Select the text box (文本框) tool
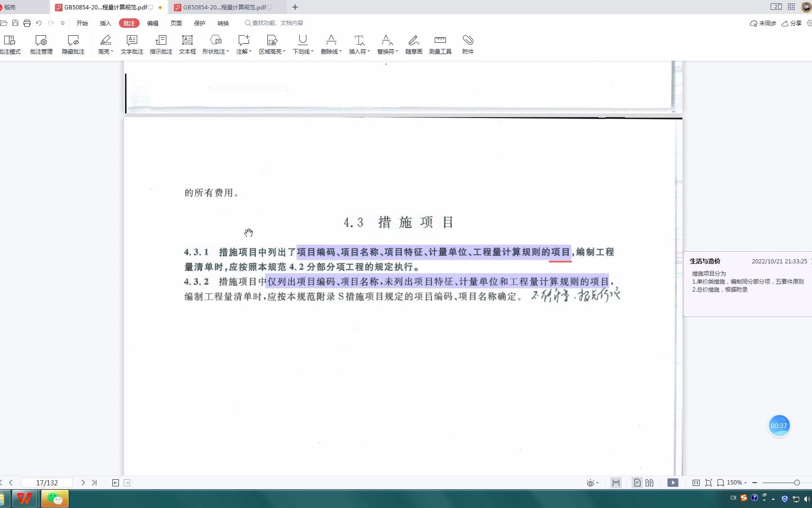The height and width of the screenshot is (508, 812). pos(187,45)
